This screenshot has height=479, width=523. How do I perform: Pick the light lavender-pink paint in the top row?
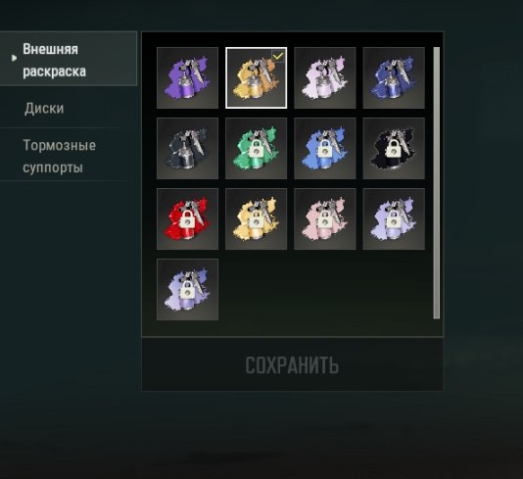[325, 78]
